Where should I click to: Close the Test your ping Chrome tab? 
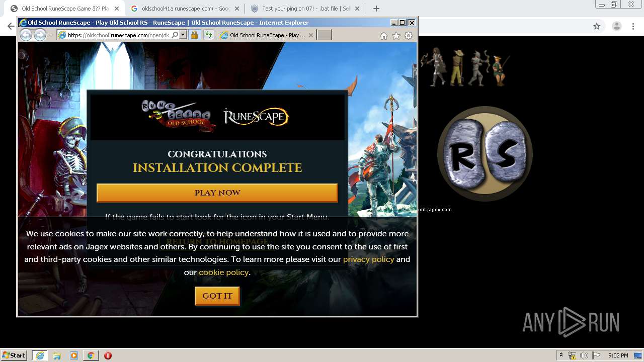(357, 9)
